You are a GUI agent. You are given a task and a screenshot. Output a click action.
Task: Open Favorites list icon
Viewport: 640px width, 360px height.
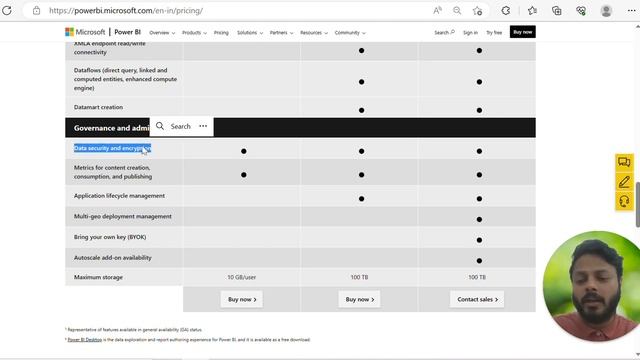coord(532,11)
